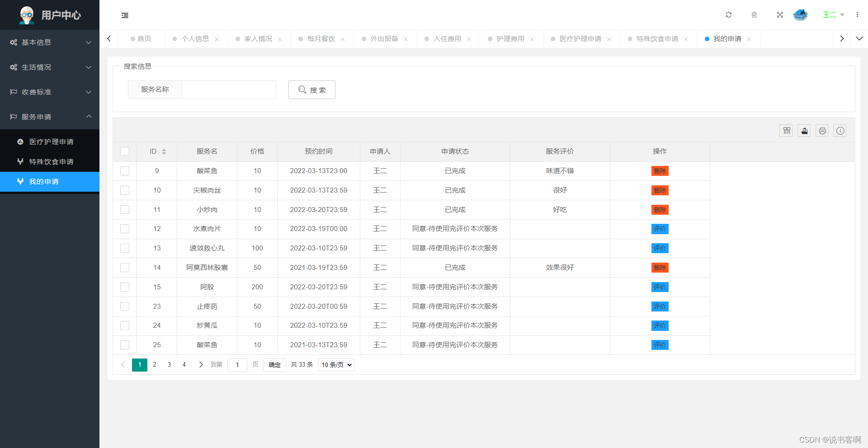Close the 外出报备 tab
This screenshot has width=868, height=448.
point(406,39)
